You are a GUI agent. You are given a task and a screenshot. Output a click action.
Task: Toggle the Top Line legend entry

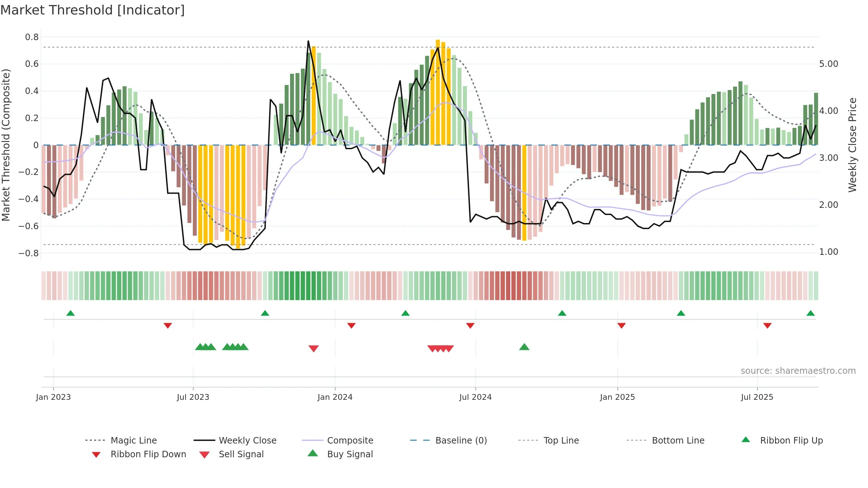pyautogui.click(x=549, y=440)
